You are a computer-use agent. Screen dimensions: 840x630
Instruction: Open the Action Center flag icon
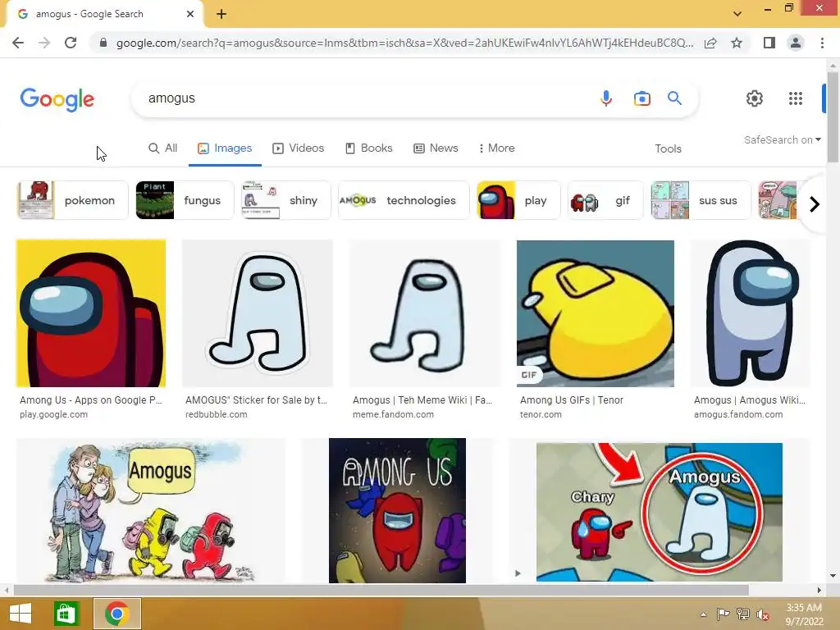[x=723, y=614]
